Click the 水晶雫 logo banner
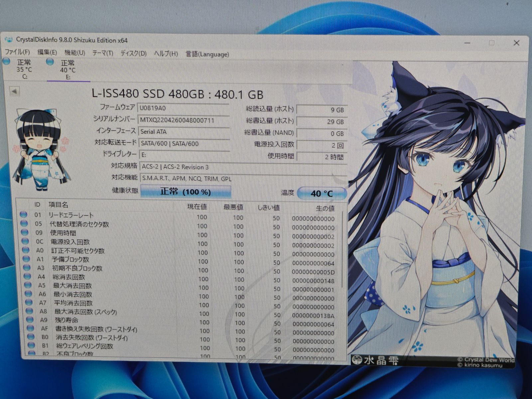This screenshot has height=399, width=532. coord(376,360)
